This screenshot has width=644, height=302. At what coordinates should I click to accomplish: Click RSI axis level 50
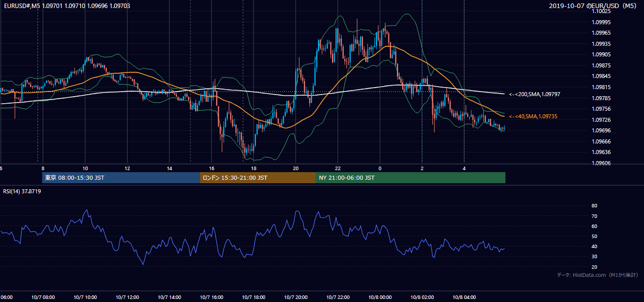594,236
